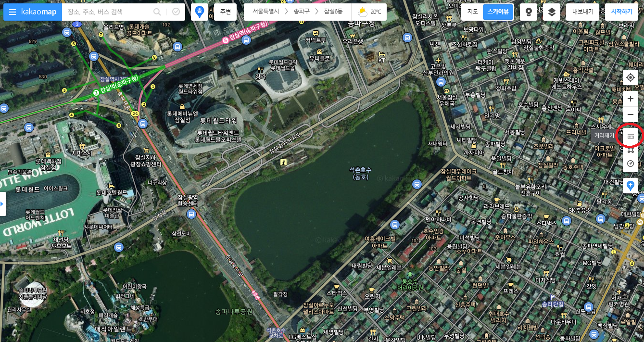The height and width of the screenshot is (342, 644).
Task: Click the 20°C weather indicator
Action: pos(369,12)
